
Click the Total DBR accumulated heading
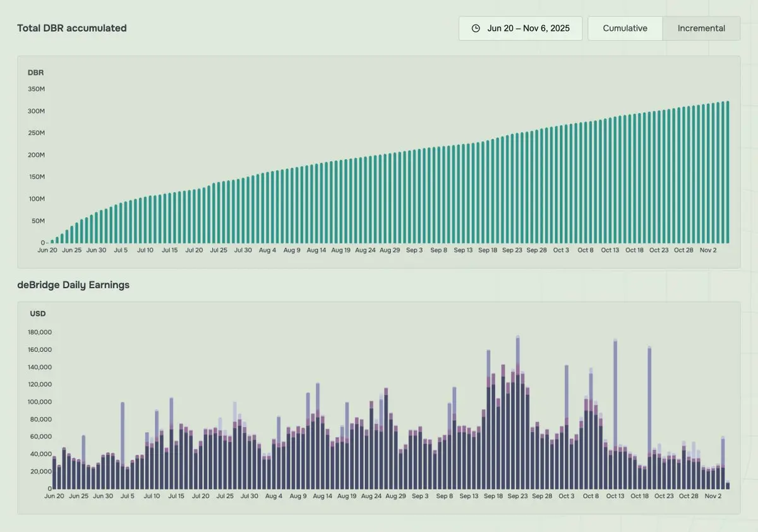pyautogui.click(x=72, y=28)
